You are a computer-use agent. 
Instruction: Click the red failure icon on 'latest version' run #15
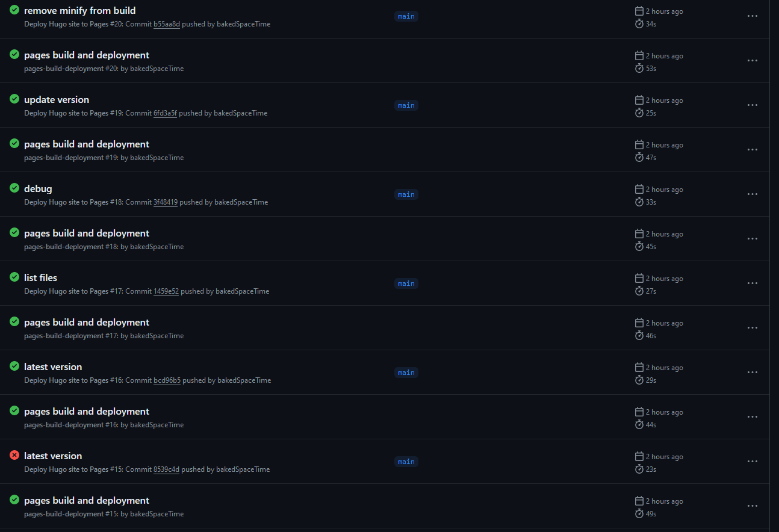[x=14, y=455]
